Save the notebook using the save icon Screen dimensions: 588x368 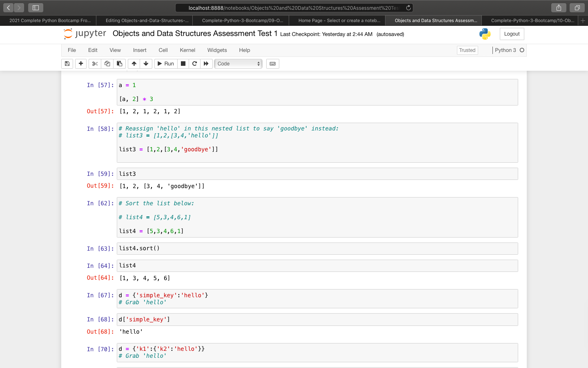(67, 63)
